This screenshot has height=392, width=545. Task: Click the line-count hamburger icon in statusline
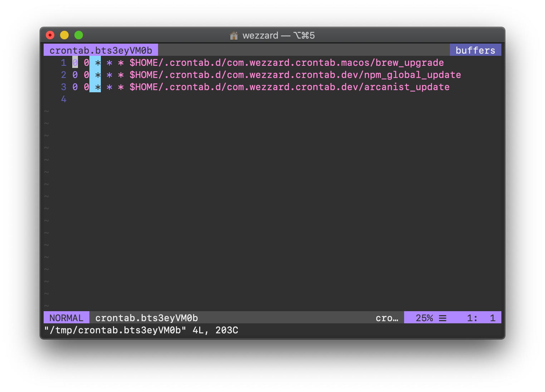443,318
